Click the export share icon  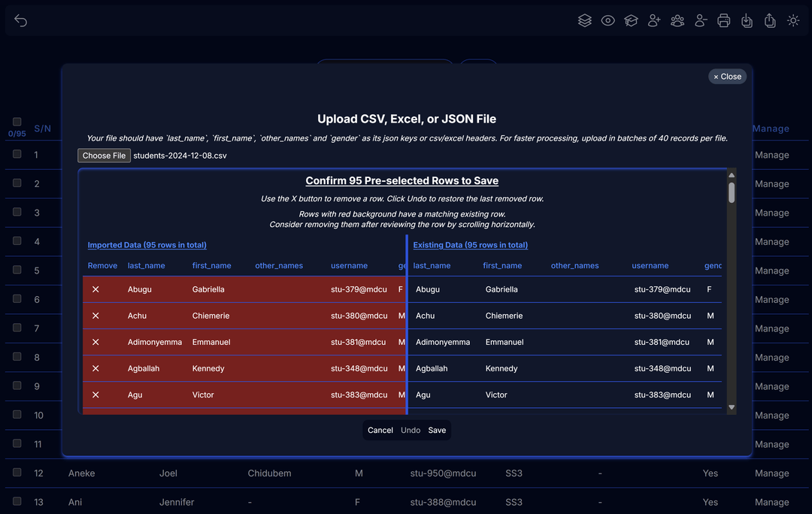pos(770,21)
